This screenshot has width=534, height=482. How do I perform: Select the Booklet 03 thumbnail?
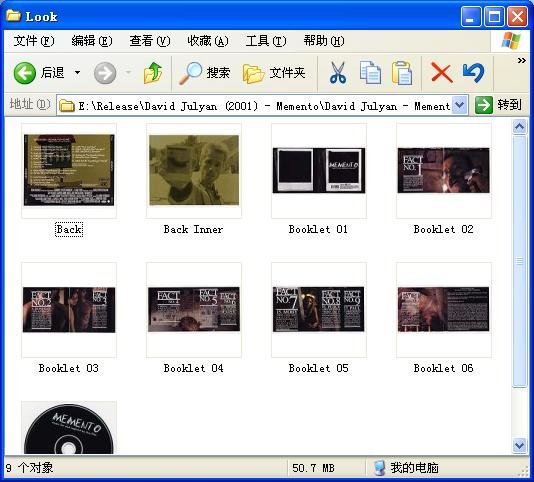point(69,310)
